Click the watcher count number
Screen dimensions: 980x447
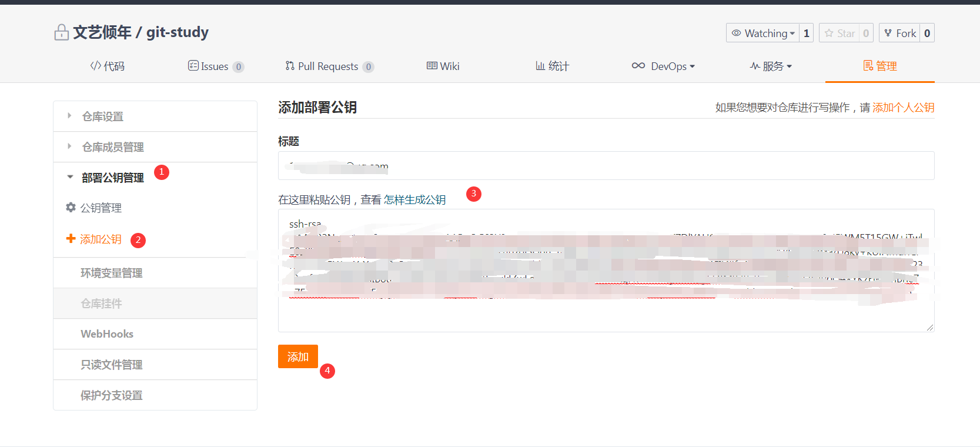[x=807, y=33]
